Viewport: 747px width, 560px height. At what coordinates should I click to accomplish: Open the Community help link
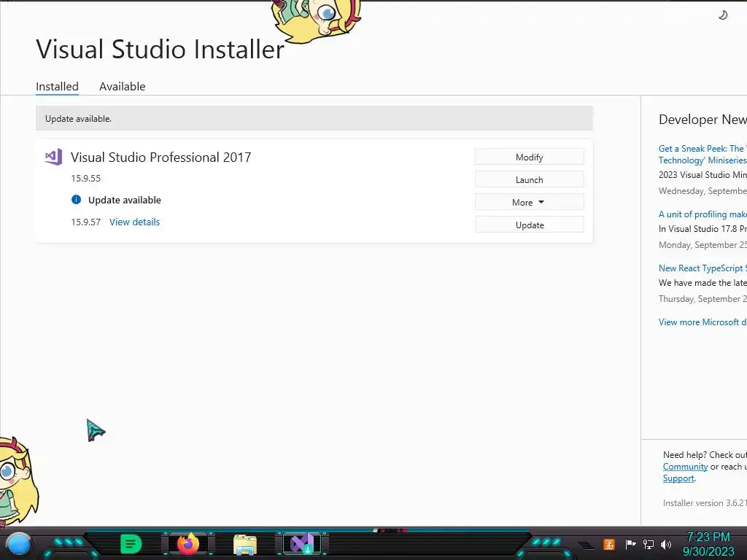coord(685,467)
